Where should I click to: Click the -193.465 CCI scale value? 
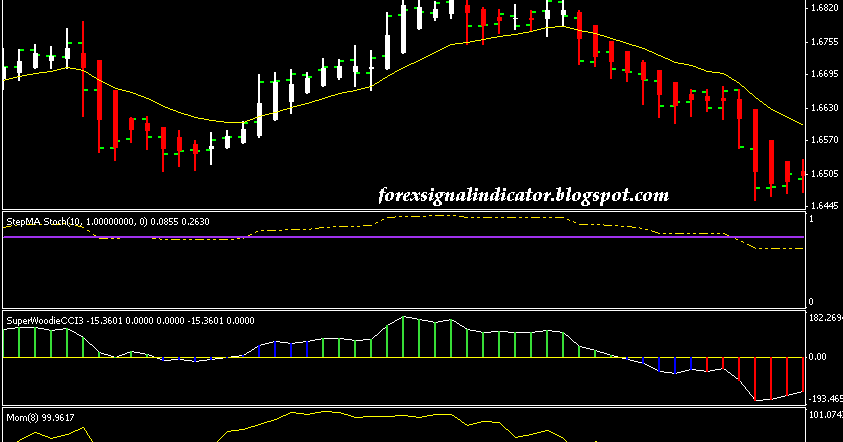pos(825,398)
